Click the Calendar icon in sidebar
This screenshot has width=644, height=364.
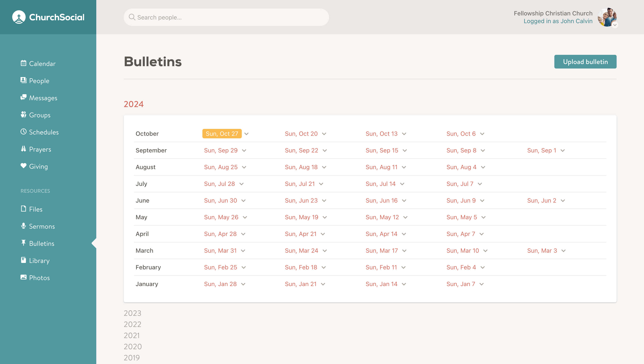coord(24,63)
